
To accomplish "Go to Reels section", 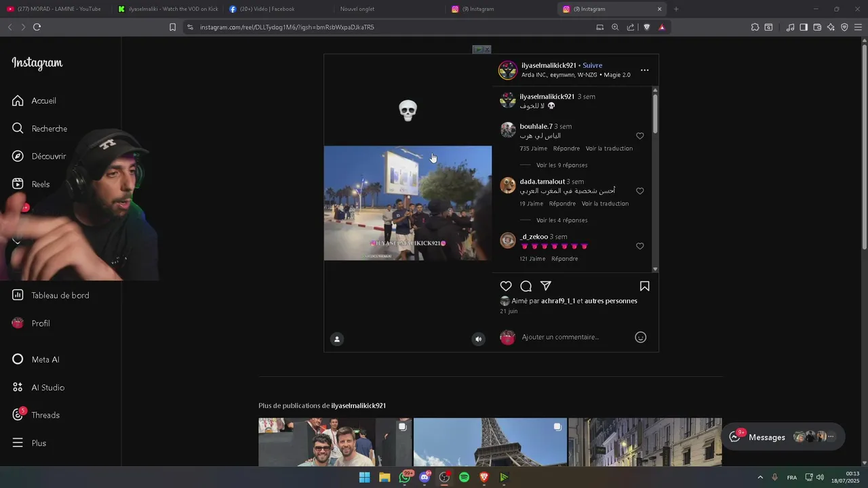I will tap(31, 184).
